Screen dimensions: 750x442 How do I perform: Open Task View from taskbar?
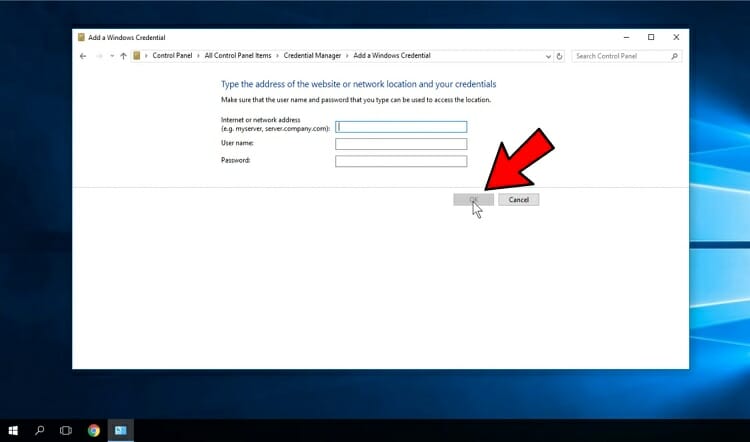pos(66,431)
